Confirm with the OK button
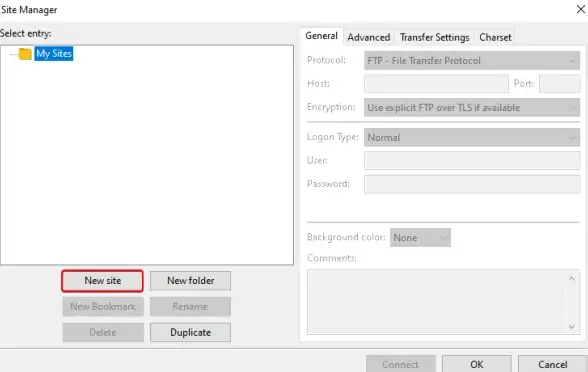This screenshot has height=372, width=588. point(477,364)
